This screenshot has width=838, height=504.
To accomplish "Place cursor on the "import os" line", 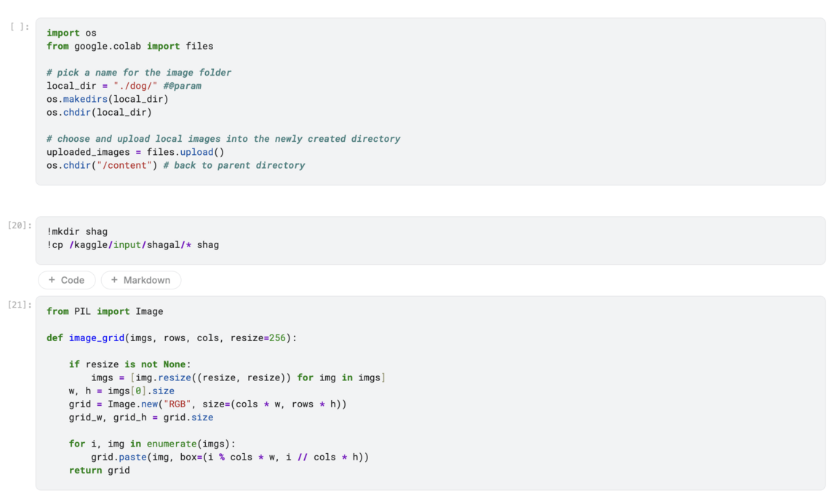I will tap(71, 33).
